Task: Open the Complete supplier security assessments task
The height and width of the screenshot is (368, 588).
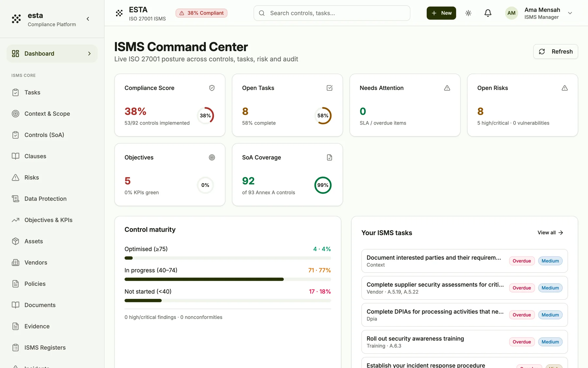Action: [x=464, y=288]
